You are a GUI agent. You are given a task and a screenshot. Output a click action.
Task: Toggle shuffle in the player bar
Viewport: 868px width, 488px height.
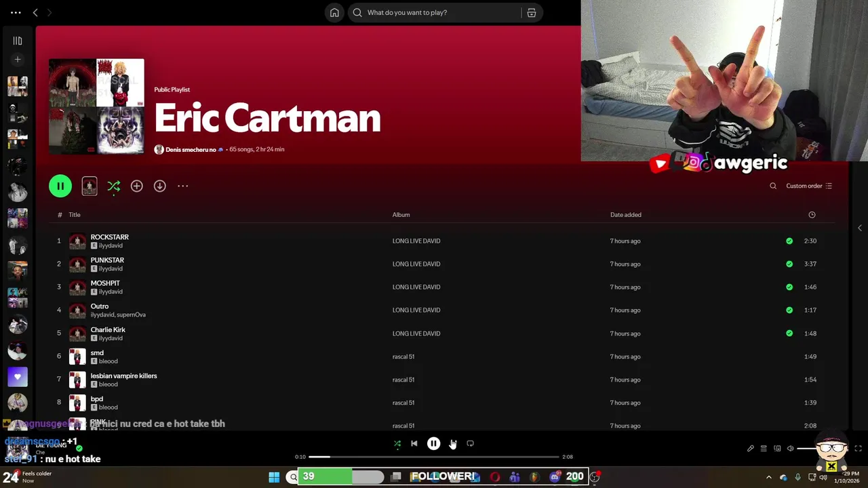397,444
